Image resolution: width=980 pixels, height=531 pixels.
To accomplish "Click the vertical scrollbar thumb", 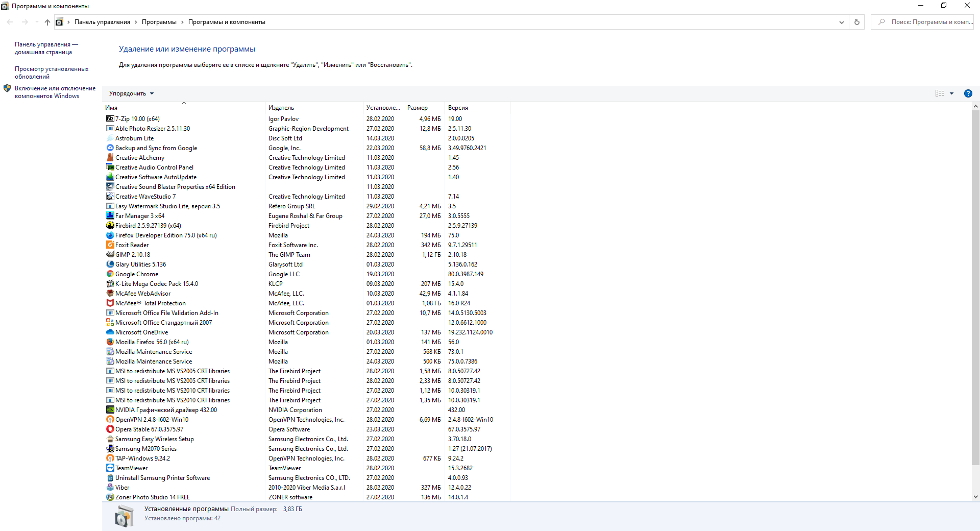I will tap(975, 287).
